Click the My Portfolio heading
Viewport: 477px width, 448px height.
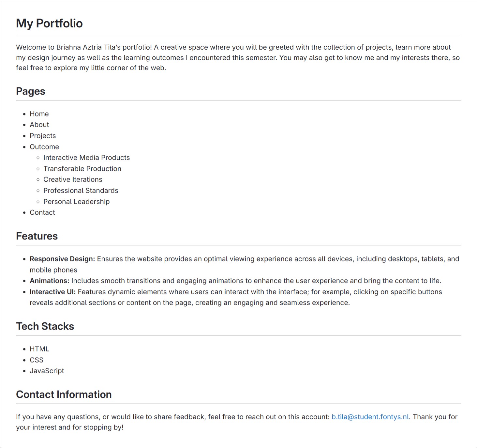point(49,23)
